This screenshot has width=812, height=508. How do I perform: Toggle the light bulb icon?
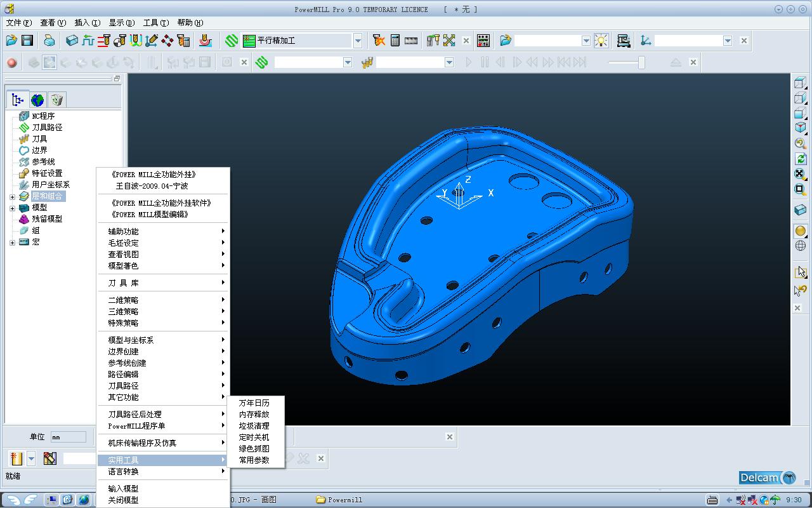click(601, 41)
